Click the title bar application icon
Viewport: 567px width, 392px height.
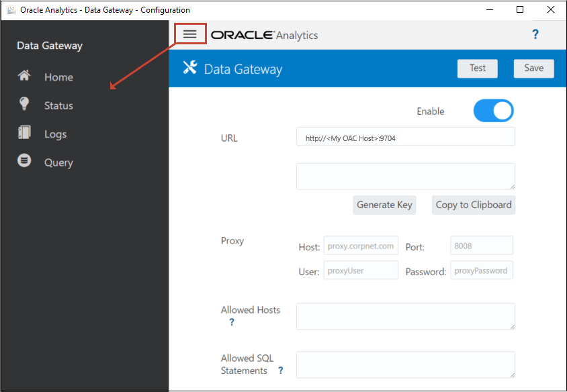click(x=9, y=9)
